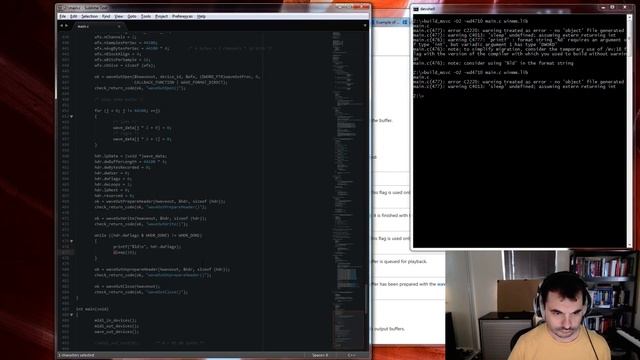Open the Tools menu
The width and height of the screenshot is (640, 360).
point(146,16)
